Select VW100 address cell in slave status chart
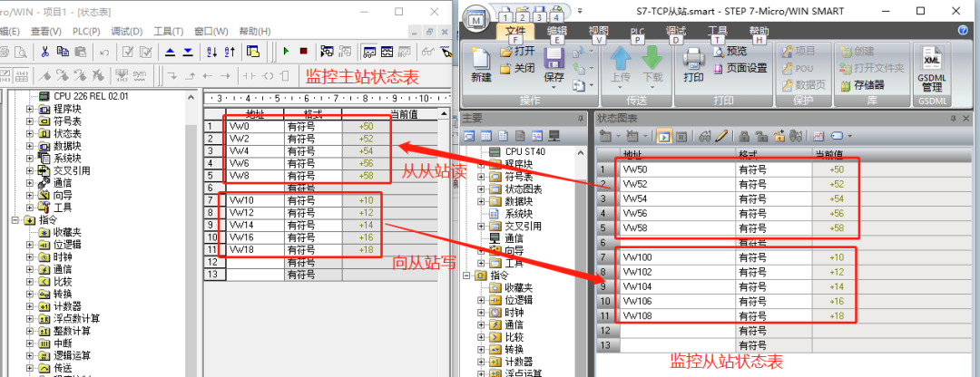Viewport: 980px width, 377px height. [678, 257]
